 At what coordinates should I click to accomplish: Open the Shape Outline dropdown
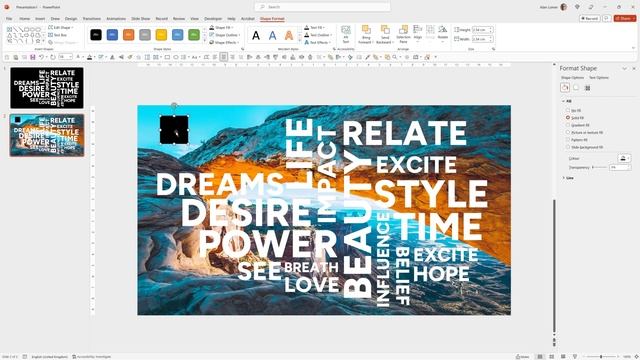click(224, 35)
